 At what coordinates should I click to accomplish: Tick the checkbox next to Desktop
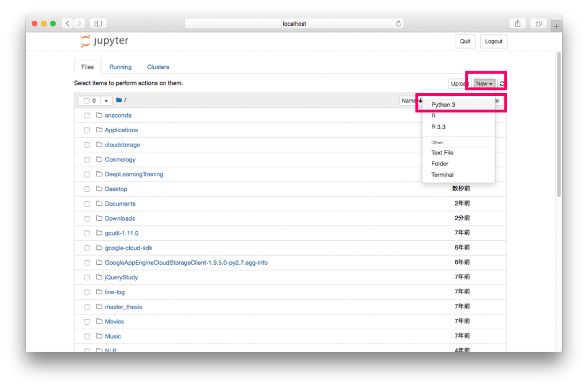pos(87,189)
